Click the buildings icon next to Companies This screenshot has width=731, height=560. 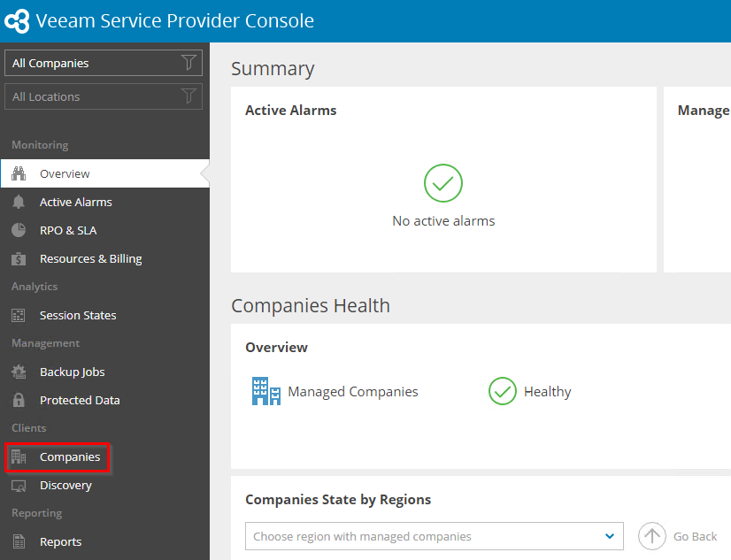point(19,456)
